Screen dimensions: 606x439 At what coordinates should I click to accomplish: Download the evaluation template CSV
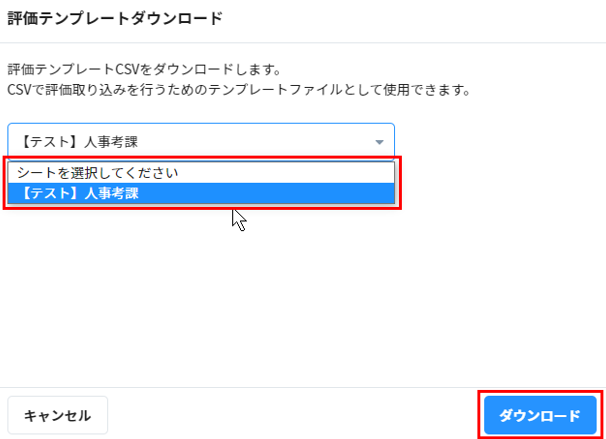pyautogui.click(x=540, y=415)
